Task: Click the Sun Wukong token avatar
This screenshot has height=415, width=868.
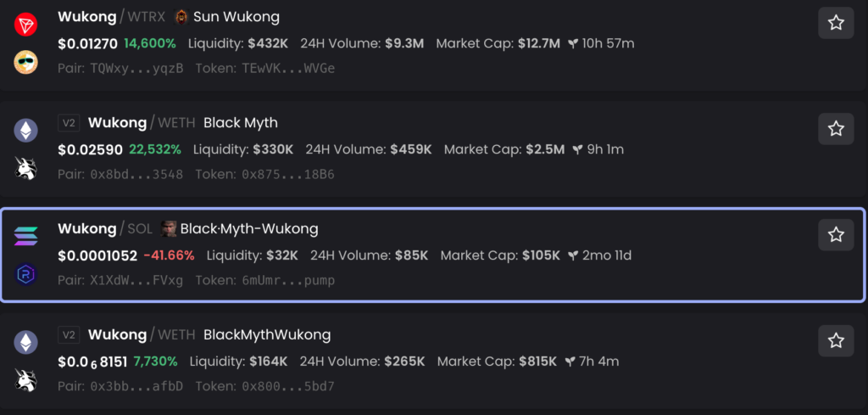Action: click(x=181, y=17)
